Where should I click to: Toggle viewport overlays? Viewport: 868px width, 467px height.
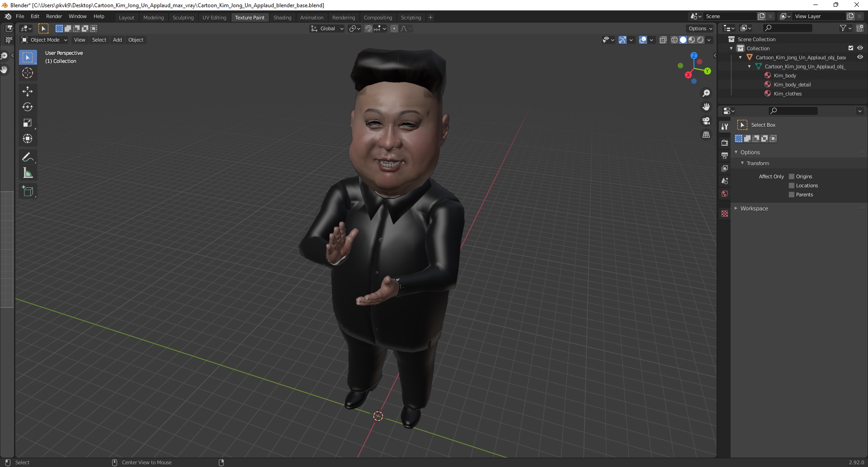tap(642, 40)
